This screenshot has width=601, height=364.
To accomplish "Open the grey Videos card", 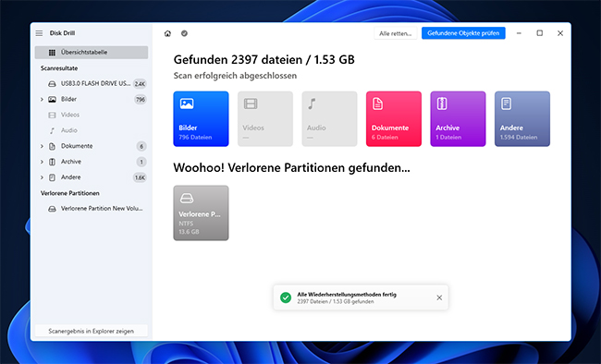I will click(x=265, y=119).
